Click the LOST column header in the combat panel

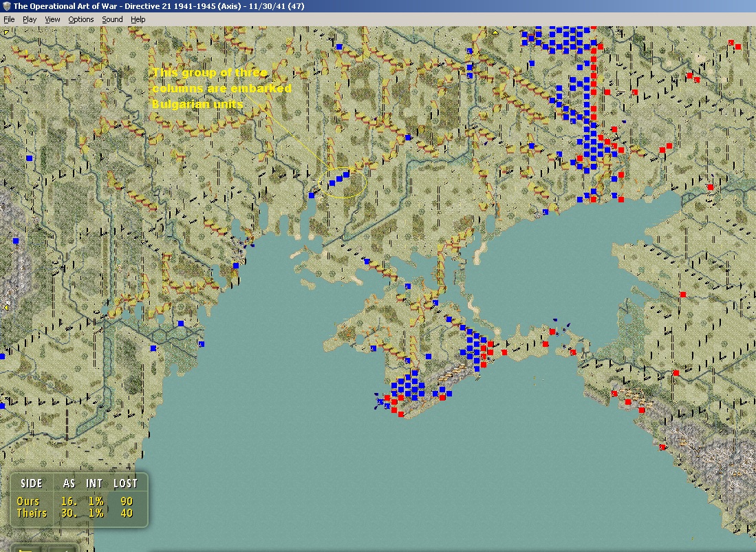[125, 483]
